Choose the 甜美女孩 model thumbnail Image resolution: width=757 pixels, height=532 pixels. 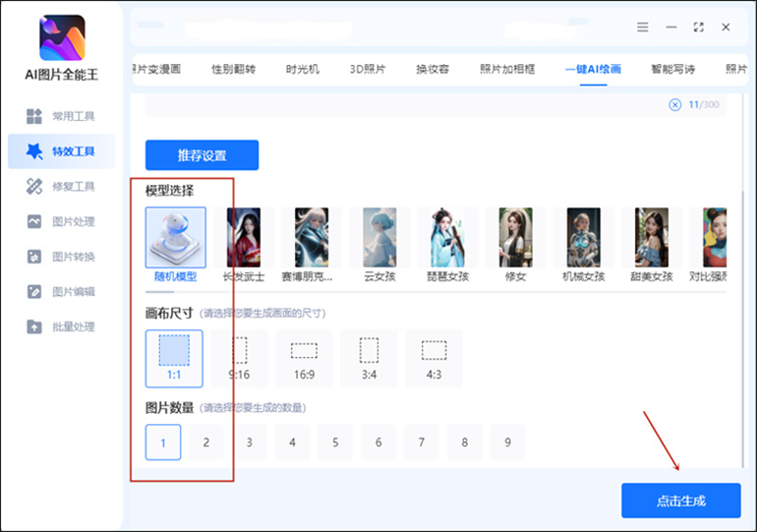652,238
